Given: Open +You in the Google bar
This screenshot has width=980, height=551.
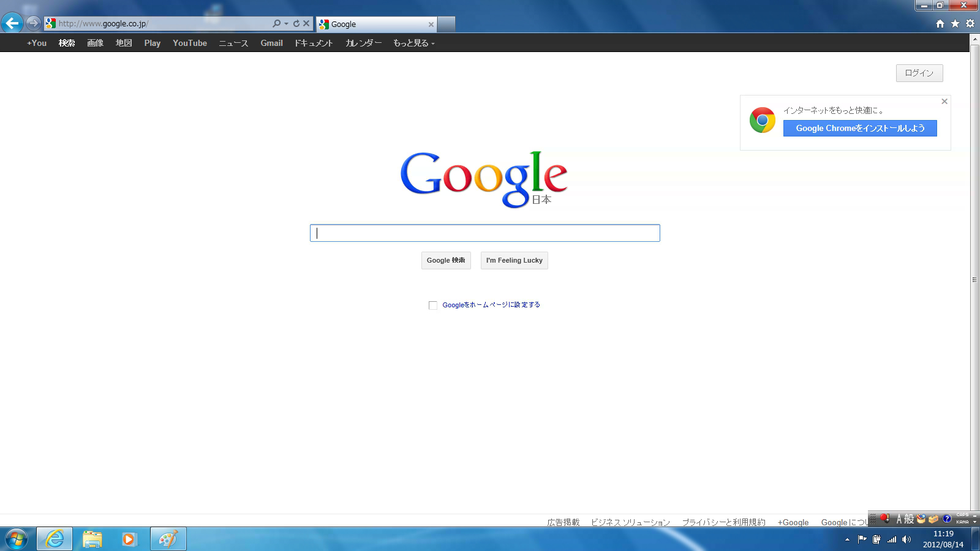Looking at the screenshot, I should [37, 43].
